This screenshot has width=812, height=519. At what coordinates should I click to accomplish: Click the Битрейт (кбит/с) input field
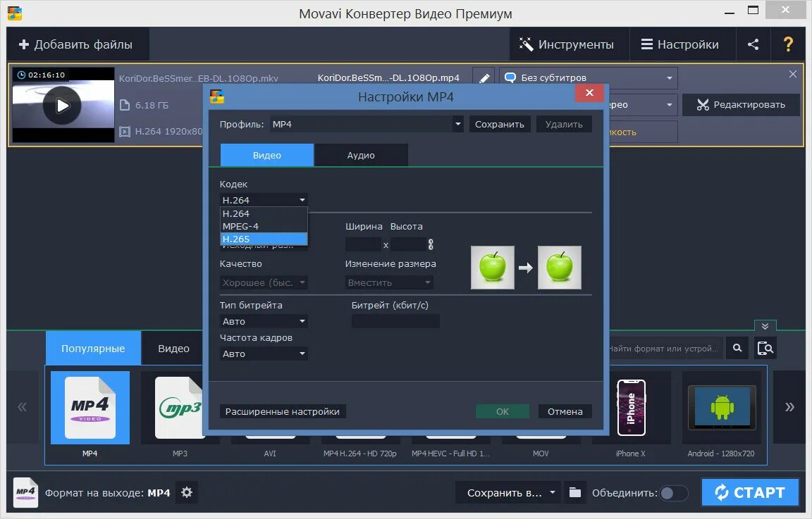pos(395,321)
